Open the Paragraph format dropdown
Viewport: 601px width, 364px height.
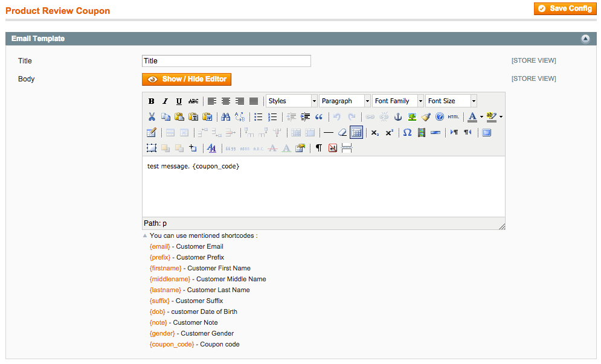point(345,101)
